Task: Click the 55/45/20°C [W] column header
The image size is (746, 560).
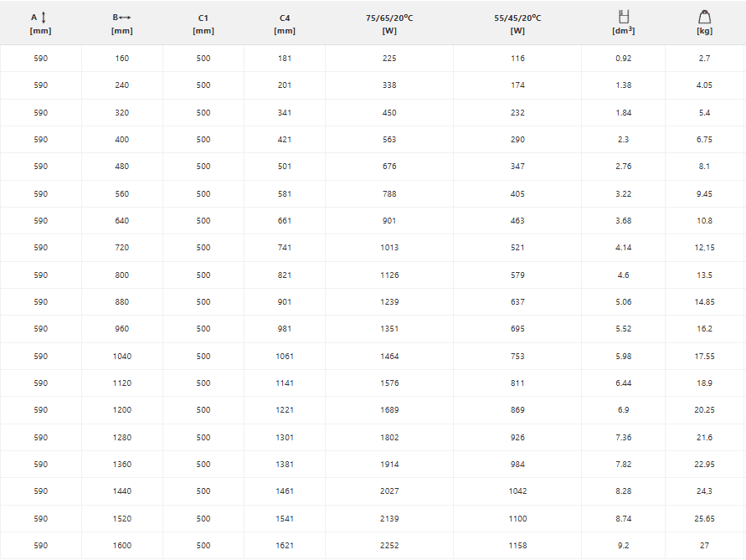Action: 517,23
